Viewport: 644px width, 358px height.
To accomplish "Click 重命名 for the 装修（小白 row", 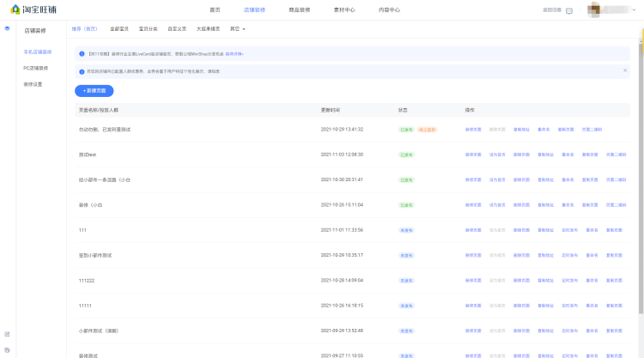I will (568, 205).
